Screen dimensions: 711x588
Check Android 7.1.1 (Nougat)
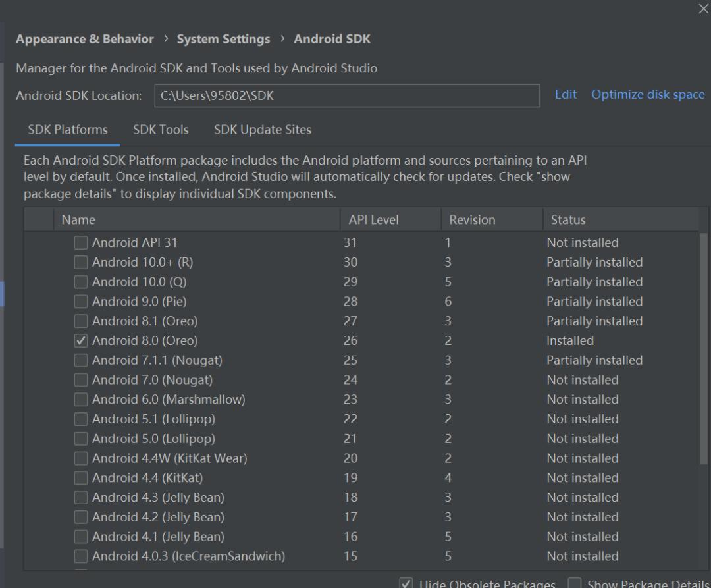point(80,360)
